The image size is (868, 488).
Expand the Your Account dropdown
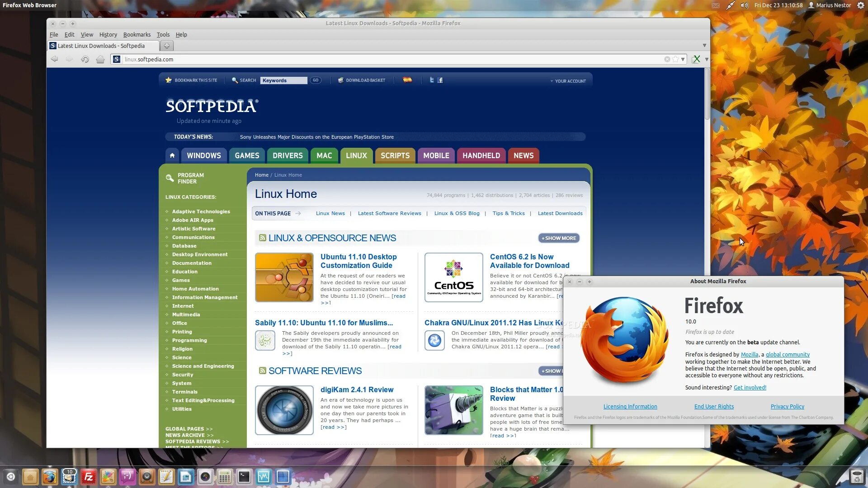click(x=568, y=81)
